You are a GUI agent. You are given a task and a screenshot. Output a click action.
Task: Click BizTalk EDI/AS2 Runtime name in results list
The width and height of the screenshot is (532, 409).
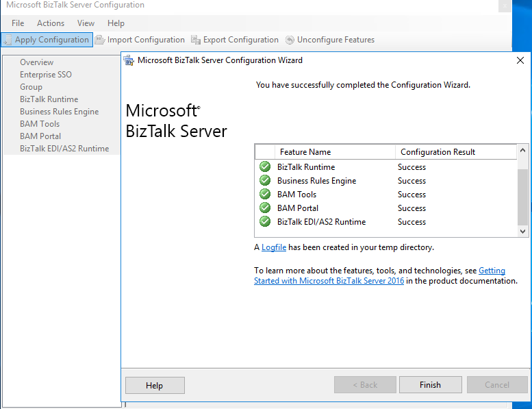[321, 222]
